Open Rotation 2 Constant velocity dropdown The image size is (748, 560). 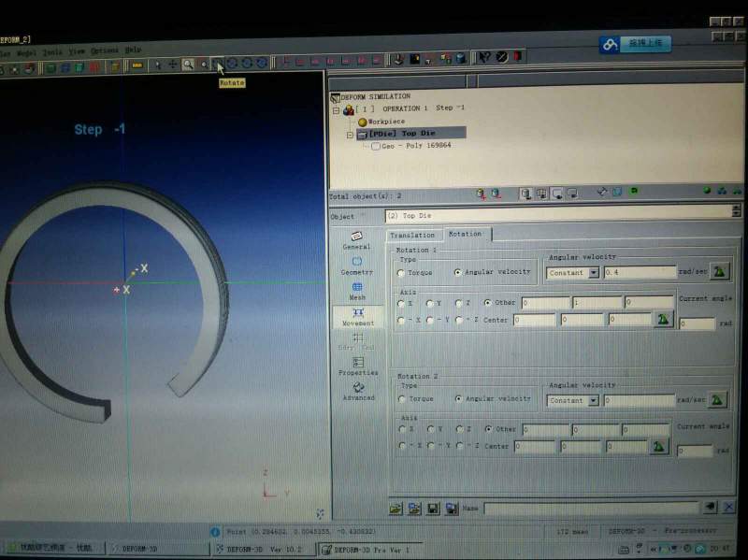[593, 400]
